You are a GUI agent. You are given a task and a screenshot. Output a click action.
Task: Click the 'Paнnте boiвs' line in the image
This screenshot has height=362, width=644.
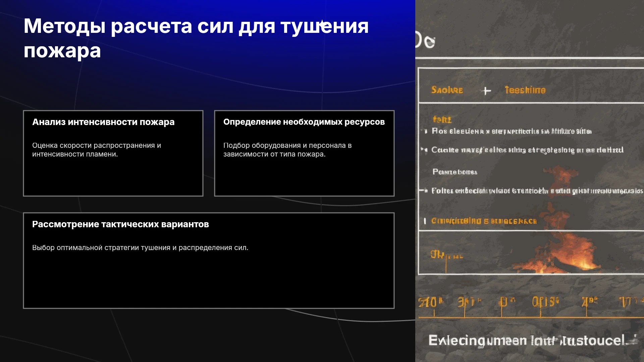tap(454, 172)
